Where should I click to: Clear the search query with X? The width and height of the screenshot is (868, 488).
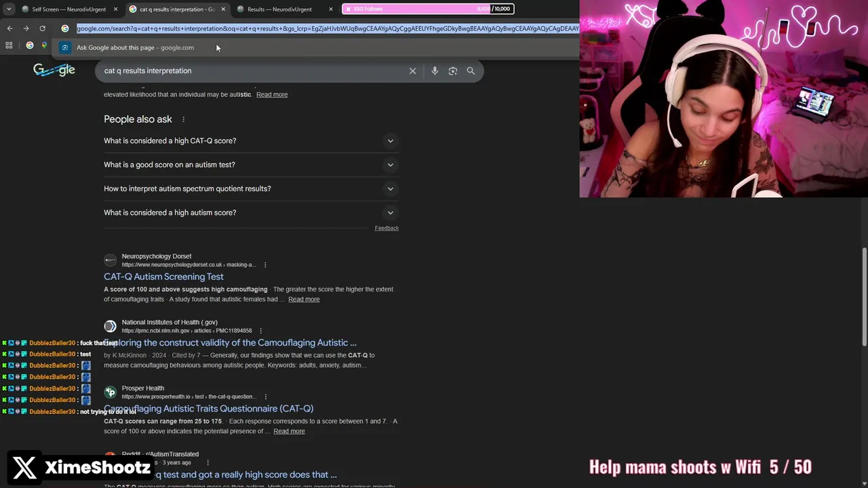point(412,70)
